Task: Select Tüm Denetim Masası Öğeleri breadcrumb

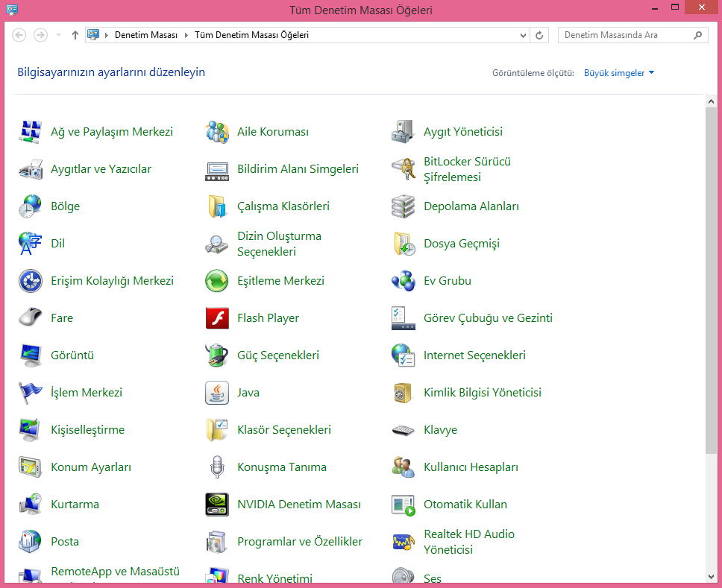Action: point(251,35)
